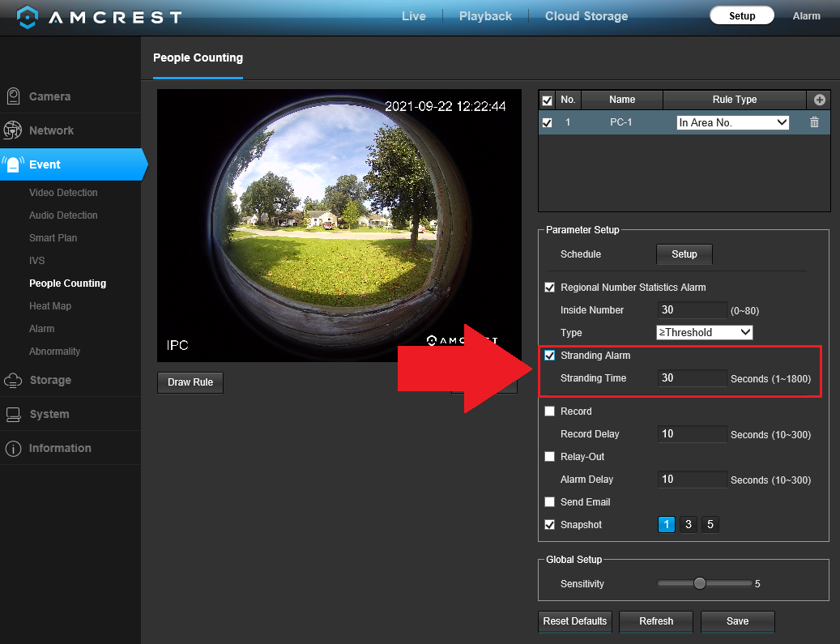Adjust the Sensitivity slider handle
840x644 pixels.
(700, 583)
